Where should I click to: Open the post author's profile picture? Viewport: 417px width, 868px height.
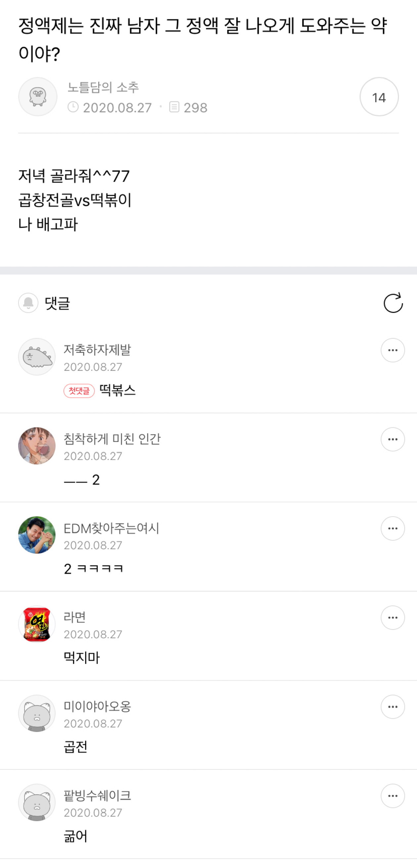pyautogui.click(x=38, y=97)
